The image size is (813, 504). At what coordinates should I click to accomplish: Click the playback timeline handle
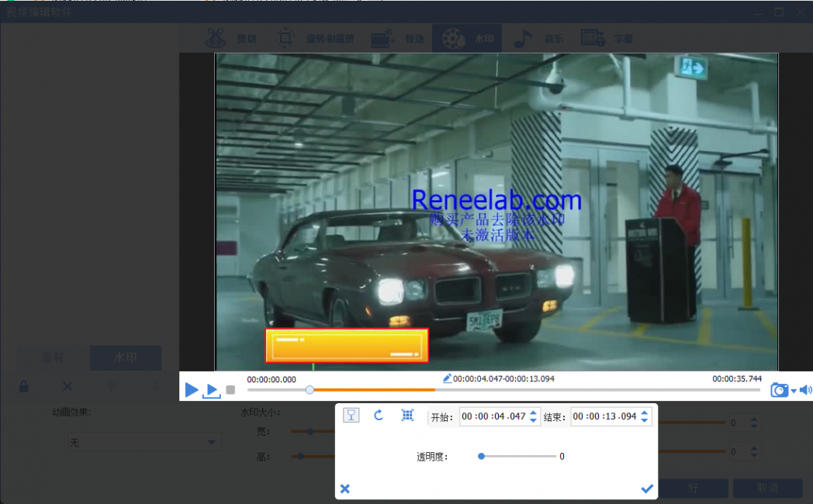[x=310, y=389]
